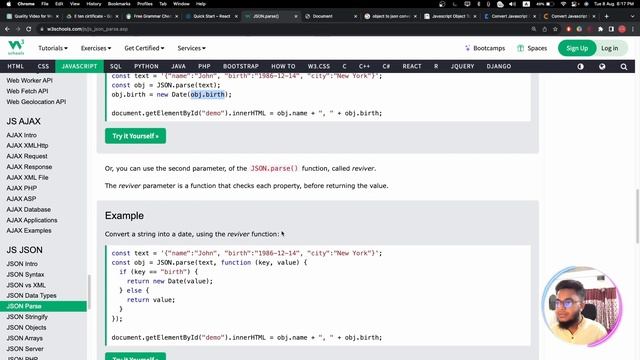The image size is (640, 360).
Task: Open Spaces in the top bar
Action: (532, 48)
